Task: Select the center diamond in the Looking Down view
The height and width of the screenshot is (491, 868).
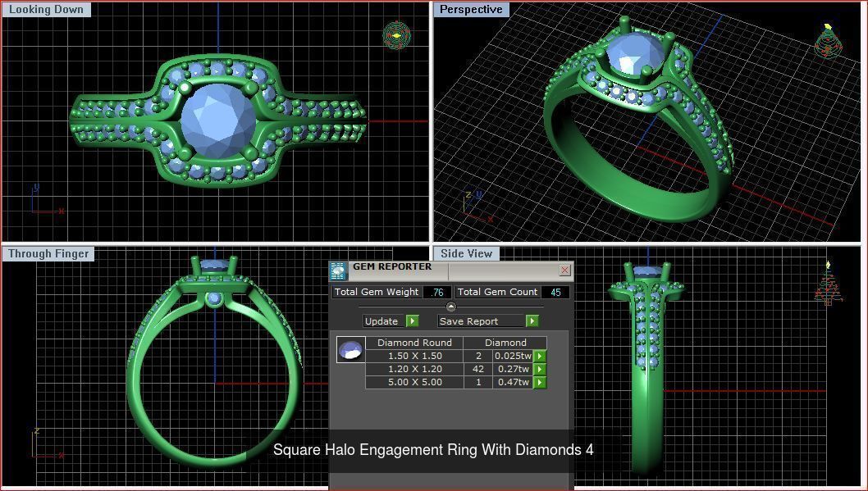Action: (x=218, y=120)
